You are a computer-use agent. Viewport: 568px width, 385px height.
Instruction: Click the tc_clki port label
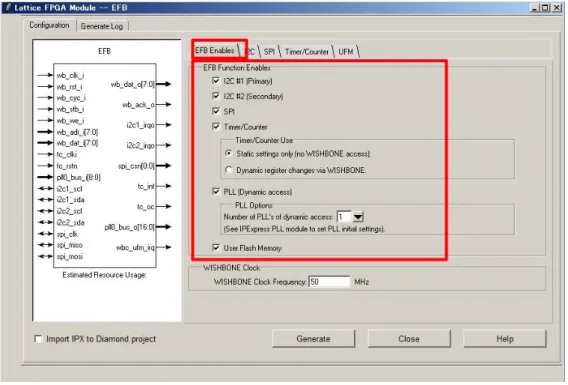point(67,155)
